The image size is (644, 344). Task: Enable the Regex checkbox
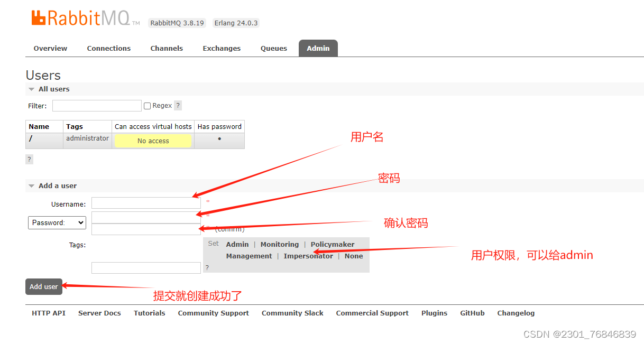(147, 106)
